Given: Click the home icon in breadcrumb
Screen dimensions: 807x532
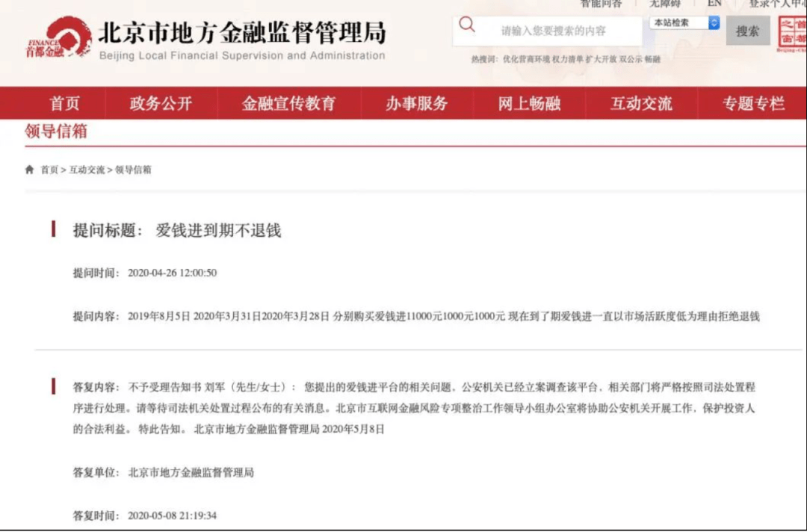Looking at the screenshot, I should point(29,170).
